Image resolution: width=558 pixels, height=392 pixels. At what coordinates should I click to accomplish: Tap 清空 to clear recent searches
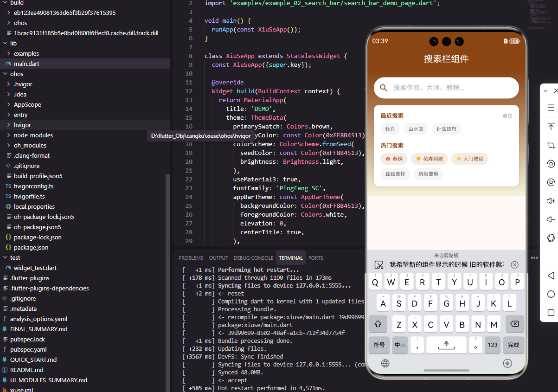507,116
